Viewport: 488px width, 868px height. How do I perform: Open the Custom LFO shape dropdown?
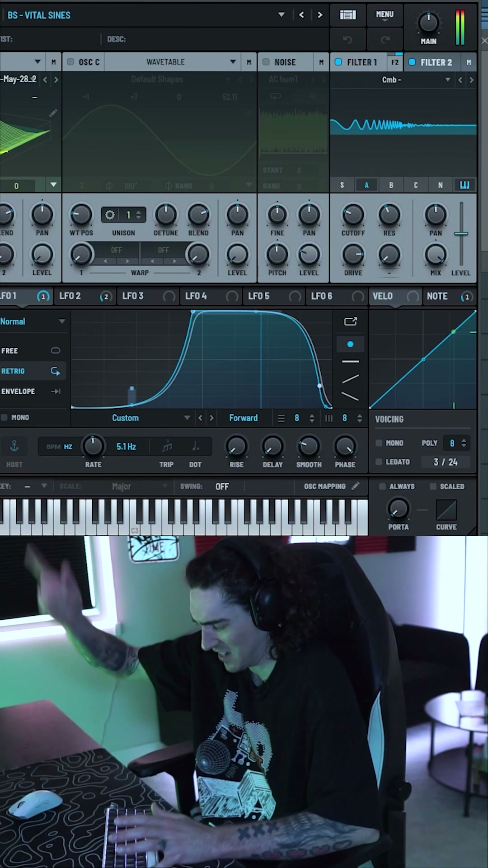[x=187, y=418]
